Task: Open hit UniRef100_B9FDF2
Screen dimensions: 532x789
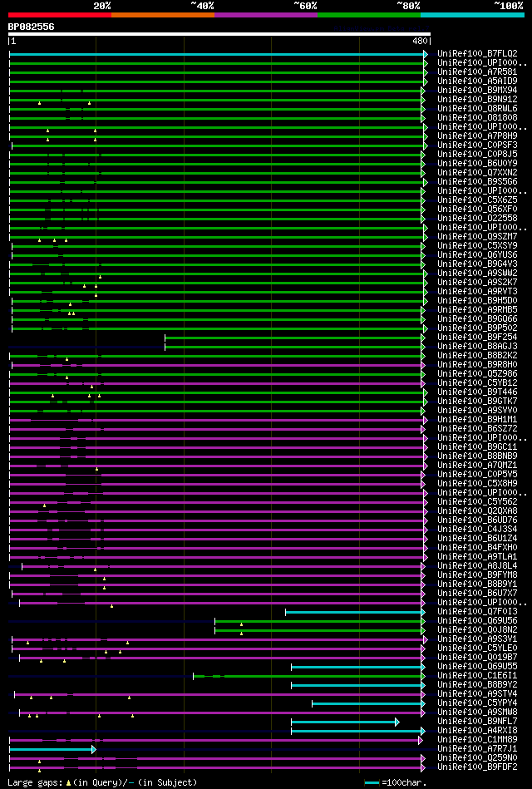Action: pyautogui.click(x=477, y=767)
